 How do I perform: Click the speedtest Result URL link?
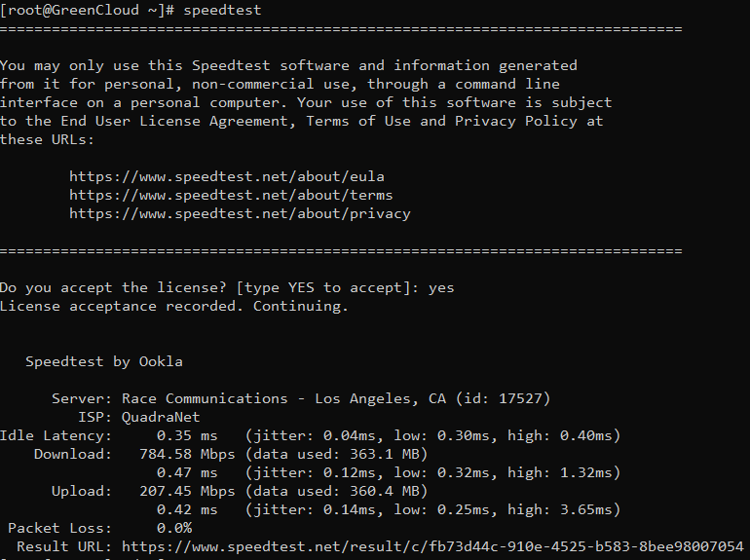point(432,546)
